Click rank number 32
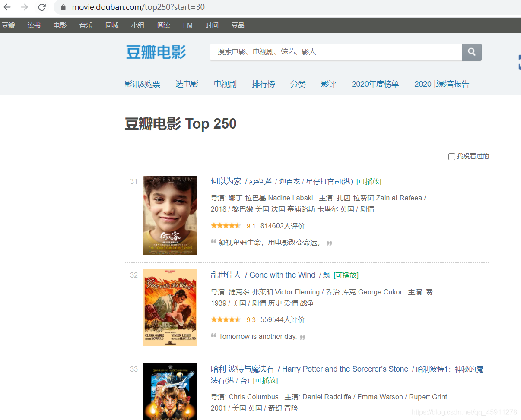 coord(134,275)
